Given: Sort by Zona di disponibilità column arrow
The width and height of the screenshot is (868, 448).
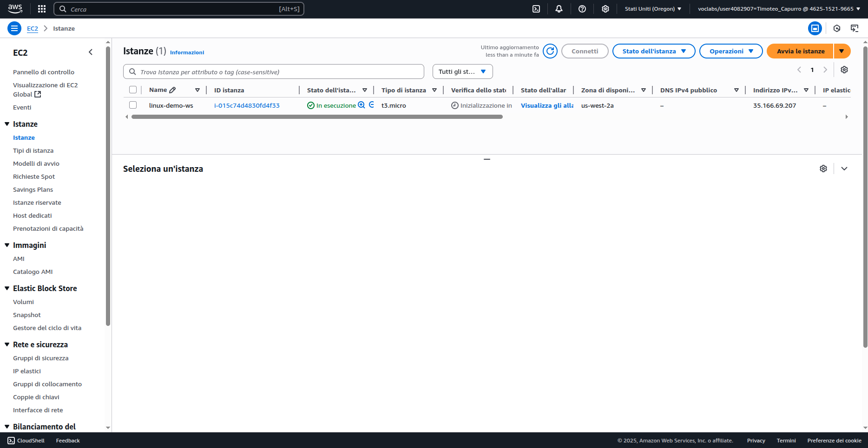Looking at the screenshot, I should pos(644,90).
